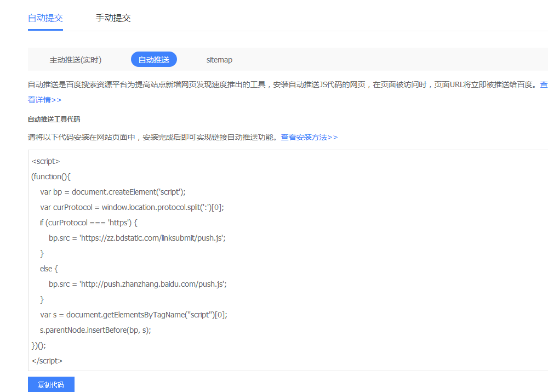The image size is (548, 392).
Task: Click the push.zhanzhang.baidu.com URL line
Action: 138,284
